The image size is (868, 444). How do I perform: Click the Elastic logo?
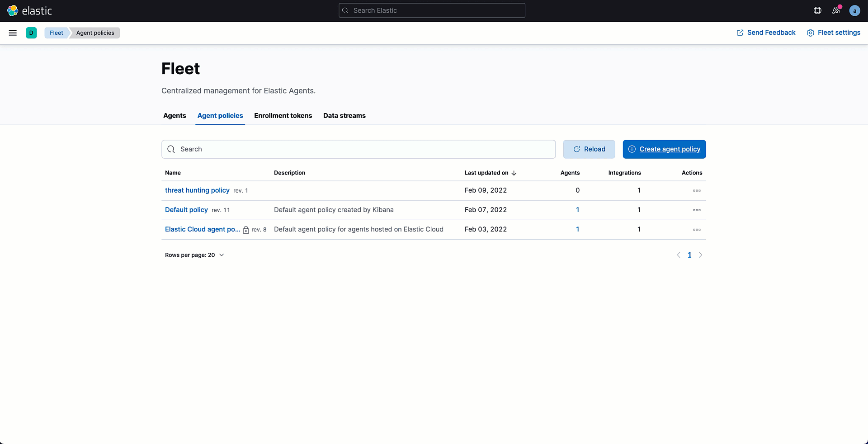coord(30,10)
